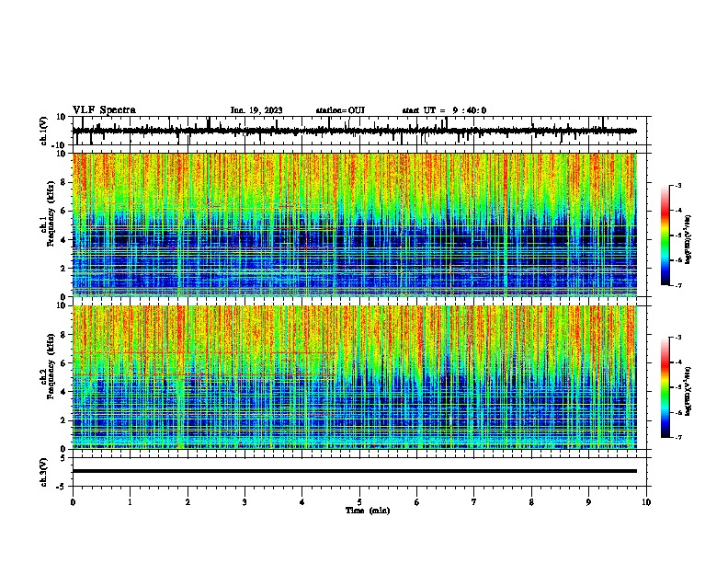
Task: Select the date label "Jan. 19, 2023"
Action: pos(256,110)
